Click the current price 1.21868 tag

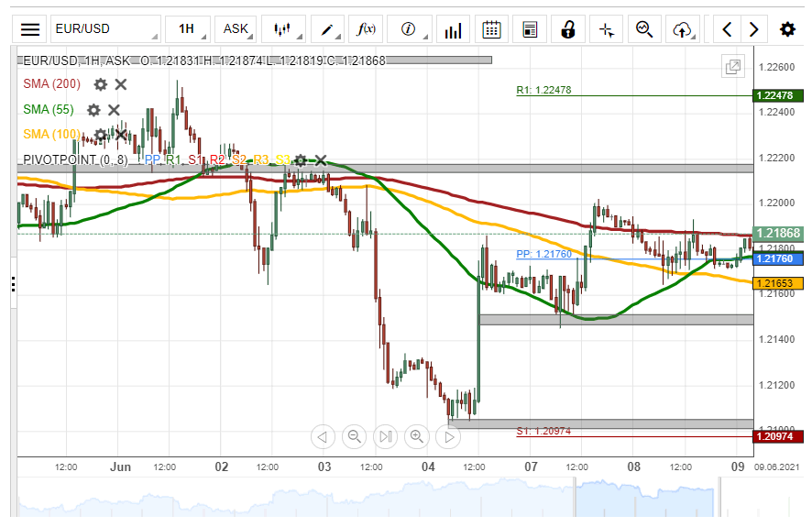click(x=778, y=234)
